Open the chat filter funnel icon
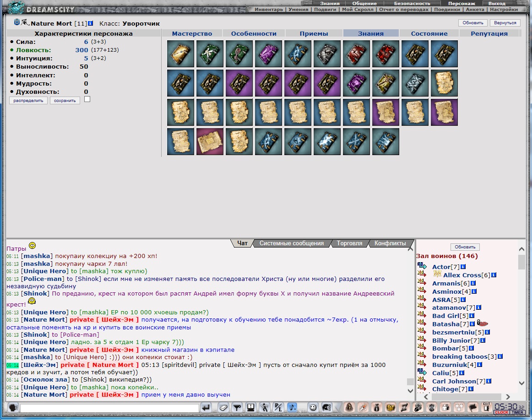The image size is (532, 420). click(x=237, y=407)
